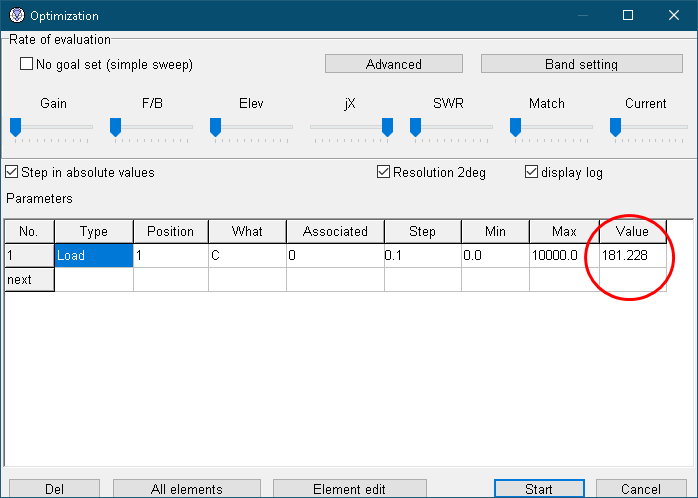Uncheck the Resolution 2deg option

(x=383, y=172)
